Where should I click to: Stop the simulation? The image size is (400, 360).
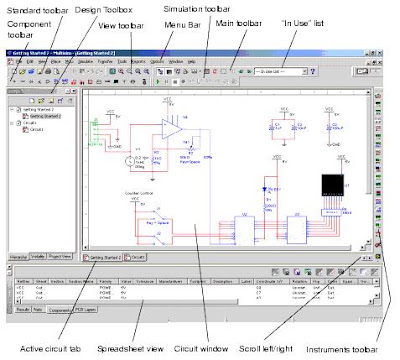tap(175, 81)
